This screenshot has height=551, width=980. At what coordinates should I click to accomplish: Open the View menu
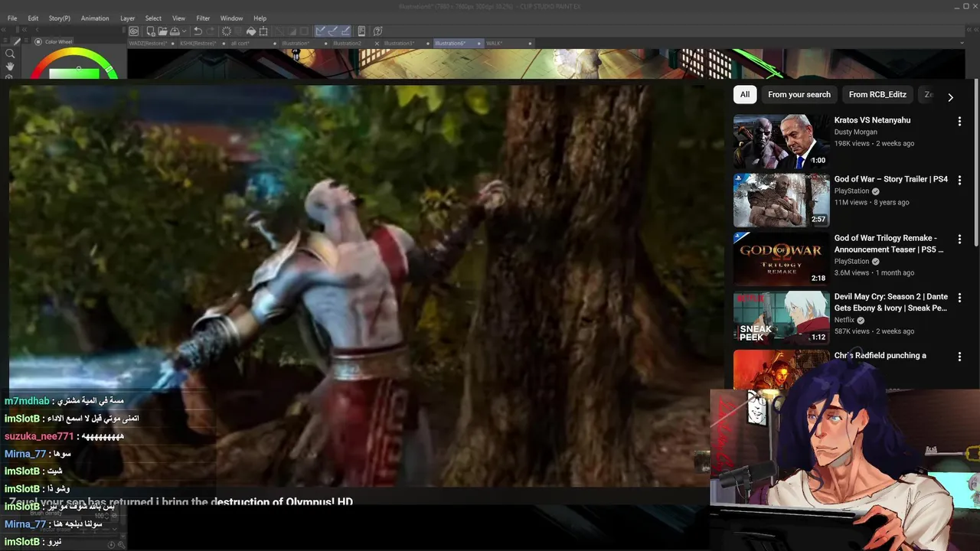point(178,18)
